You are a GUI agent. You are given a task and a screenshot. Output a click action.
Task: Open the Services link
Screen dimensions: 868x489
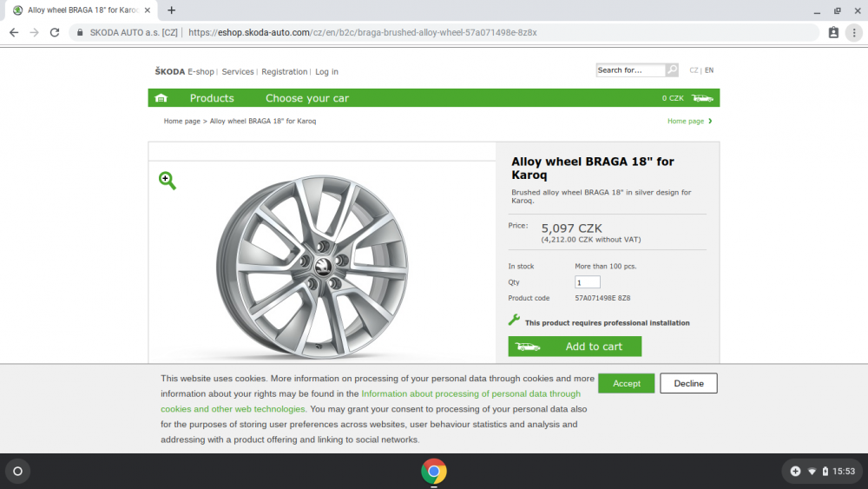[238, 71]
